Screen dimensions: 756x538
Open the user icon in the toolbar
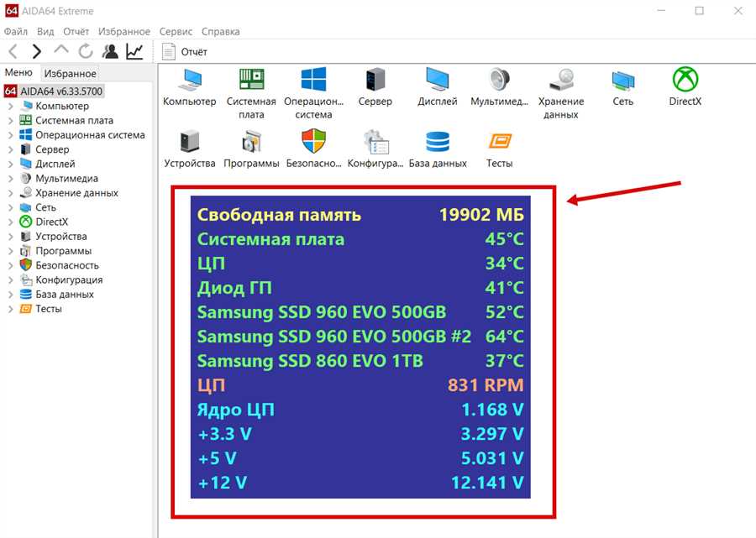[110, 51]
